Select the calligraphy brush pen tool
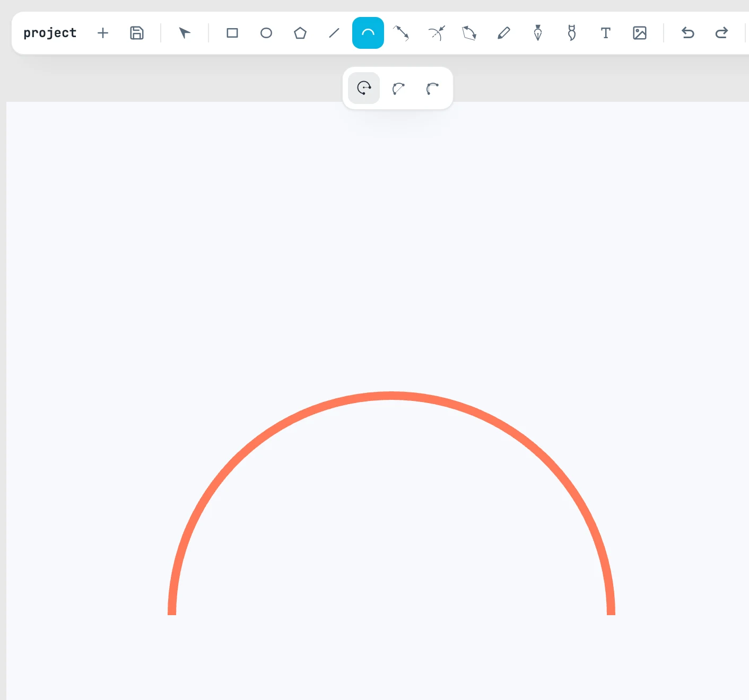This screenshot has height=700, width=749. coord(572,33)
